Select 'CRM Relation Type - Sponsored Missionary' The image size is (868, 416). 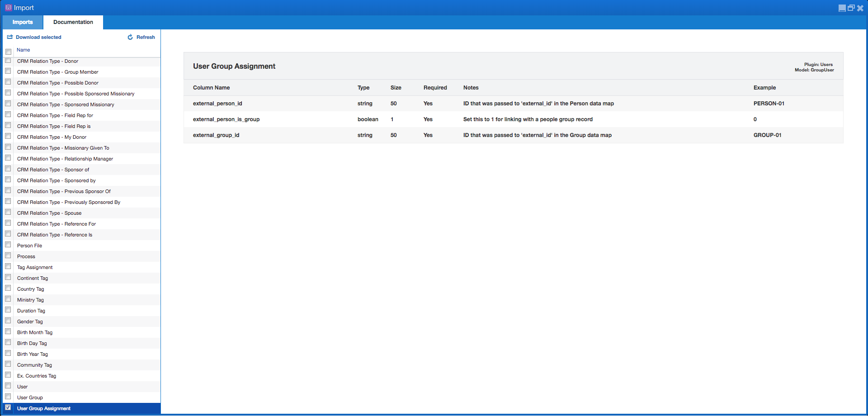(81, 104)
